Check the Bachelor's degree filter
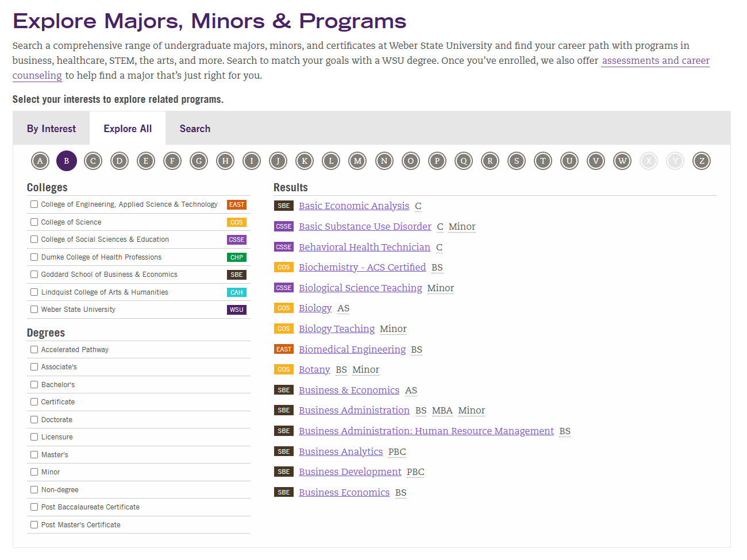Image resolution: width=747 pixels, height=560 pixels. 34,385
